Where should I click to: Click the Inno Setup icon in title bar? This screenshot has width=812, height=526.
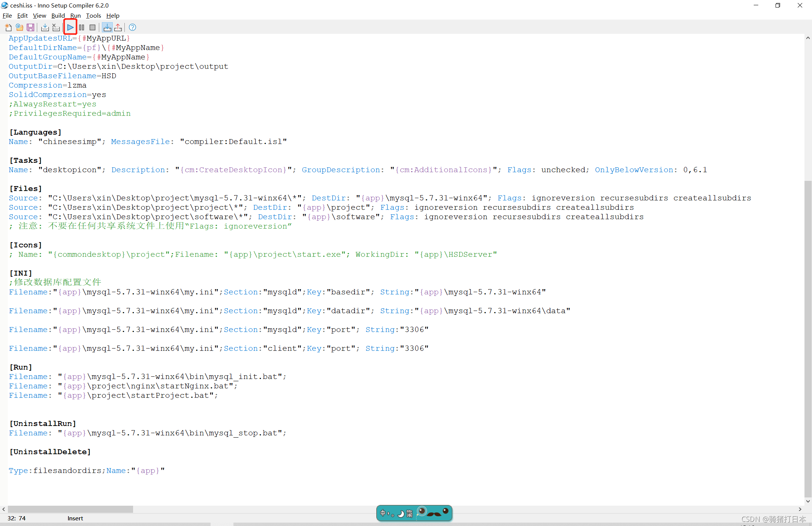[x=4, y=5]
